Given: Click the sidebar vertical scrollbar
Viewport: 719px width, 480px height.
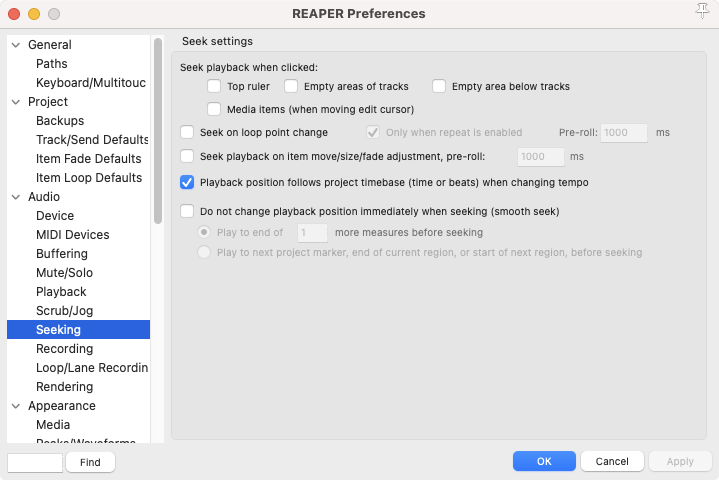Looking at the screenshot, I should pos(158,130).
